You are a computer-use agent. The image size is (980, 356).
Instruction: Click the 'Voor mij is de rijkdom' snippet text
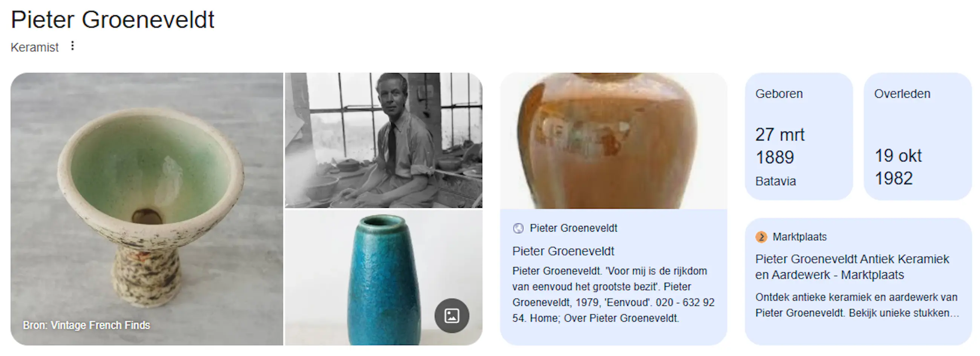(613, 294)
